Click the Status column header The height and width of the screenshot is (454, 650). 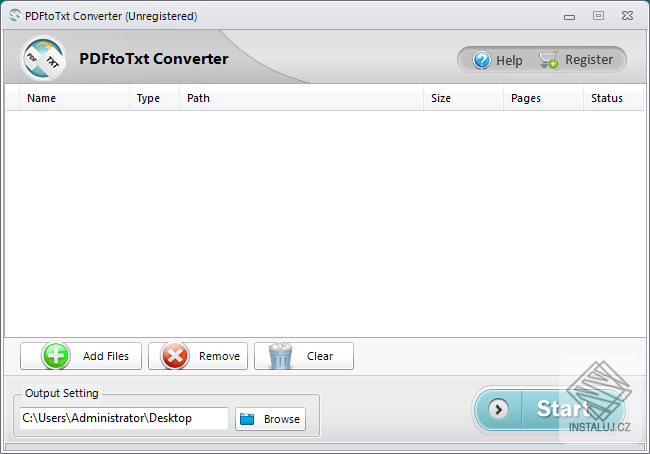[613, 98]
